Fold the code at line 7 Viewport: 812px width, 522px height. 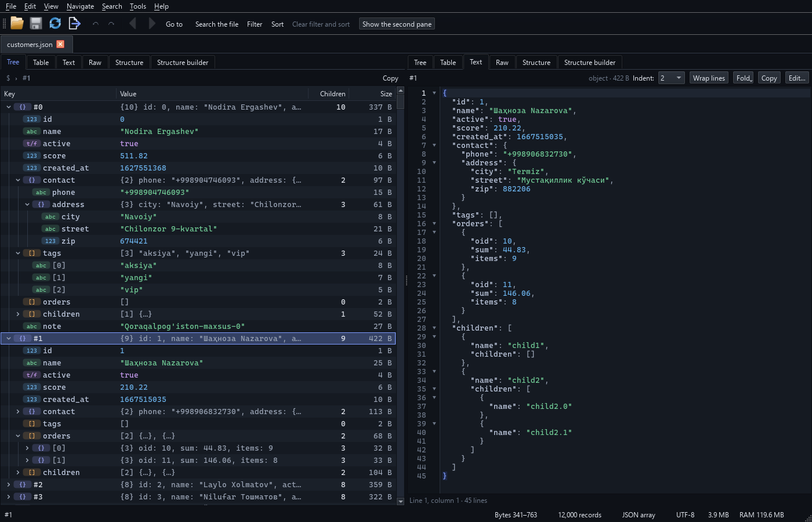tap(434, 146)
